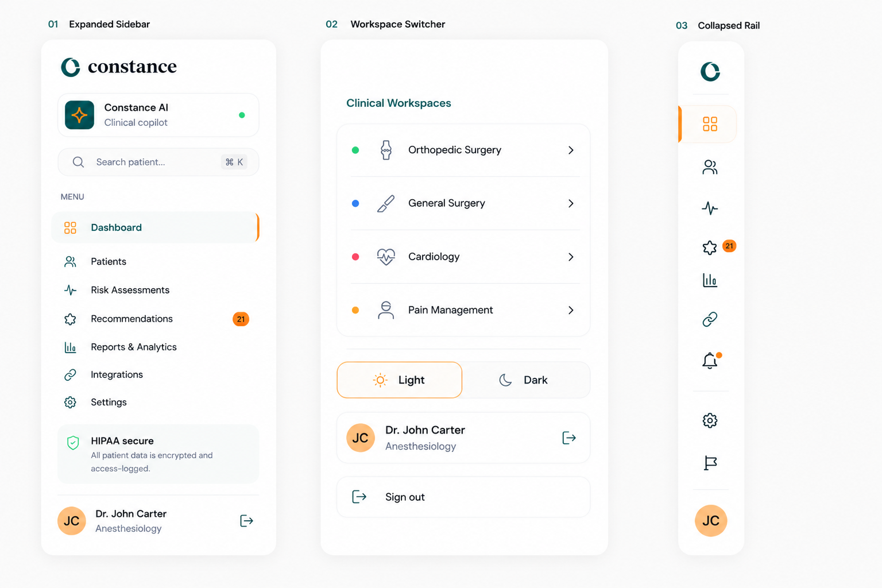Open the Patients icon in collapsed rail
The image size is (882, 588).
coord(710,167)
